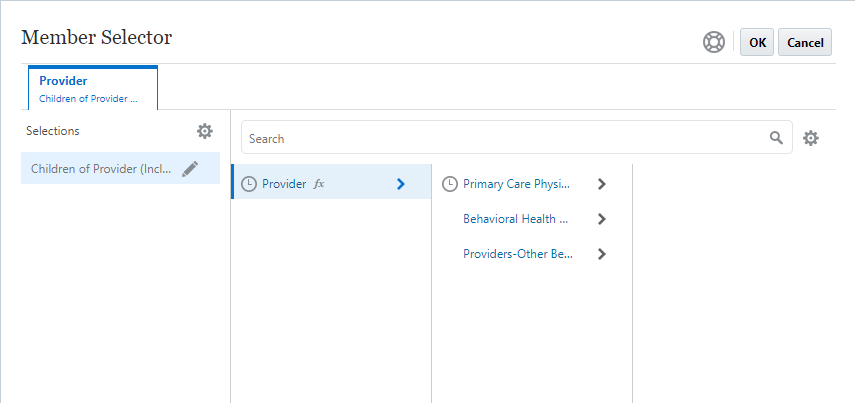Select the Providers-Other Be... member

517,254
